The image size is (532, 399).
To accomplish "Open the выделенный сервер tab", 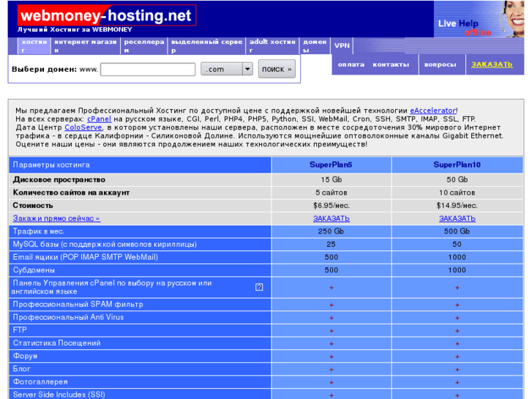I will 206,46.
